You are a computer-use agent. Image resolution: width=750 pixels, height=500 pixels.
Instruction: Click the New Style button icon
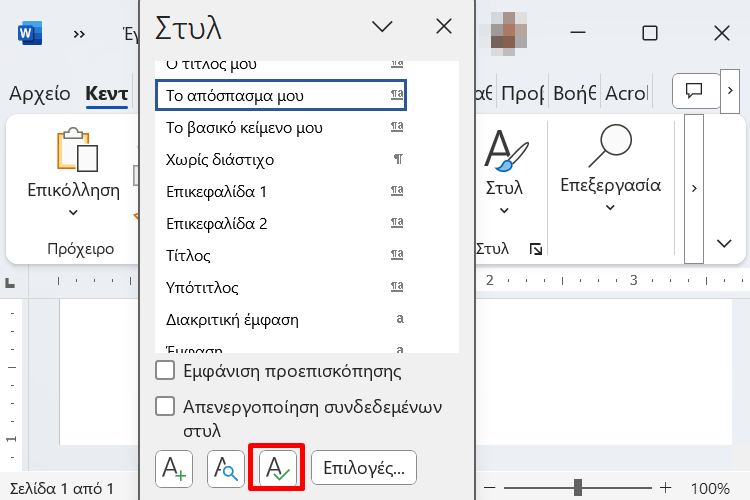click(x=174, y=467)
